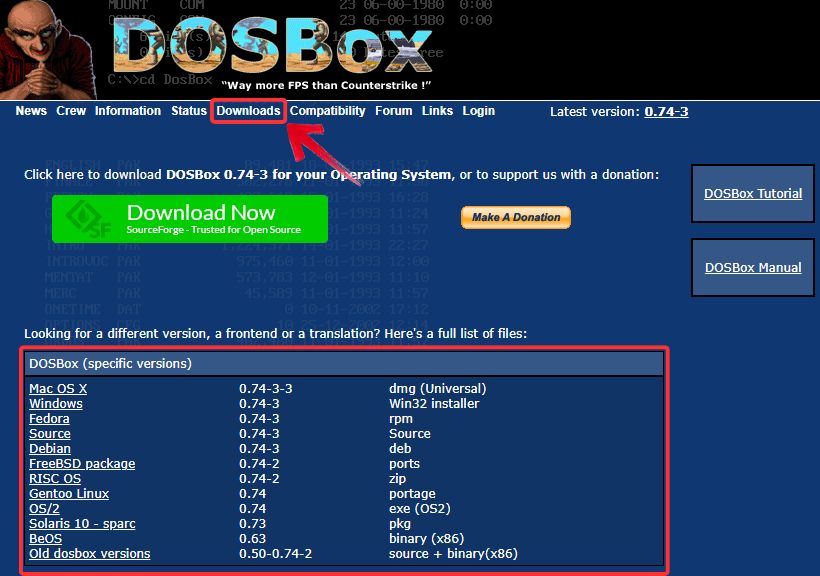
Task: Open the Status page
Action: 189,111
